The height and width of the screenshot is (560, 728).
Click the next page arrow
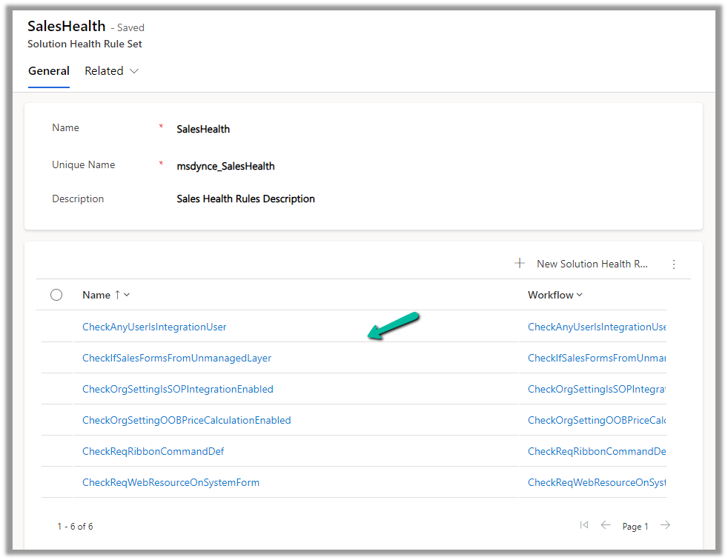click(665, 525)
